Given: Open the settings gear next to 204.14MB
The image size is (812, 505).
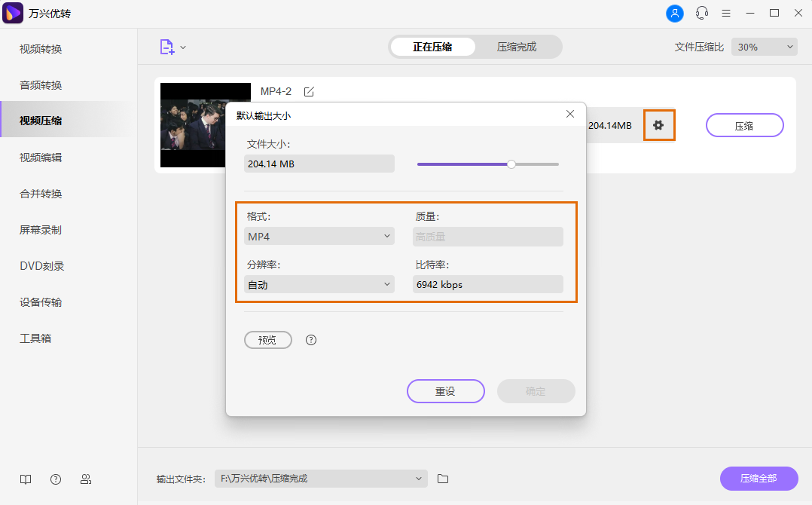Looking at the screenshot, I should (x=658, y=125).
